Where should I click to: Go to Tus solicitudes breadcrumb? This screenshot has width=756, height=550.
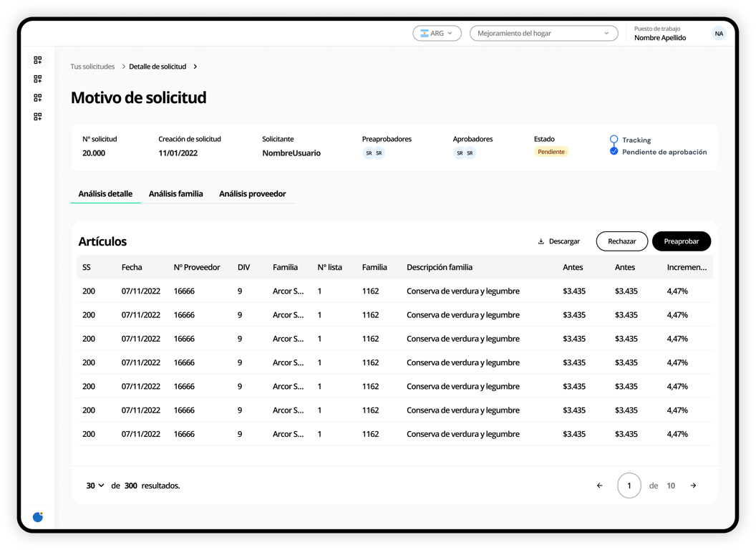[x=92, y=67]
